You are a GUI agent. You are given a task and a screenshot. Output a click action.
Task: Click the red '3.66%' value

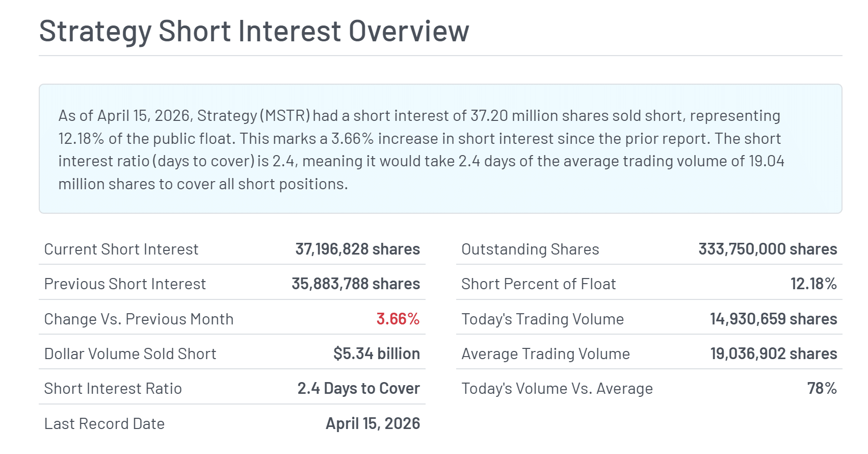point(398,319)
